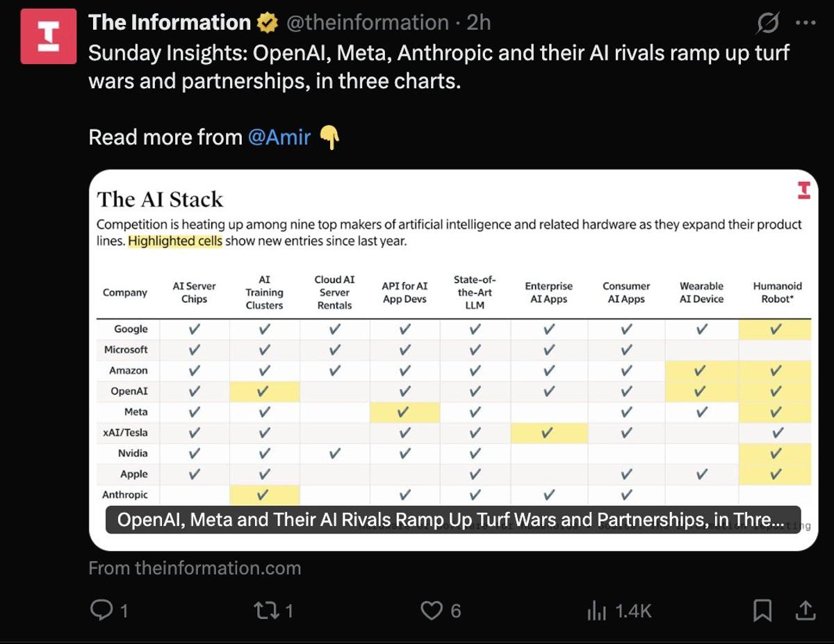Click the retweet icon

(x=264, y=610)
